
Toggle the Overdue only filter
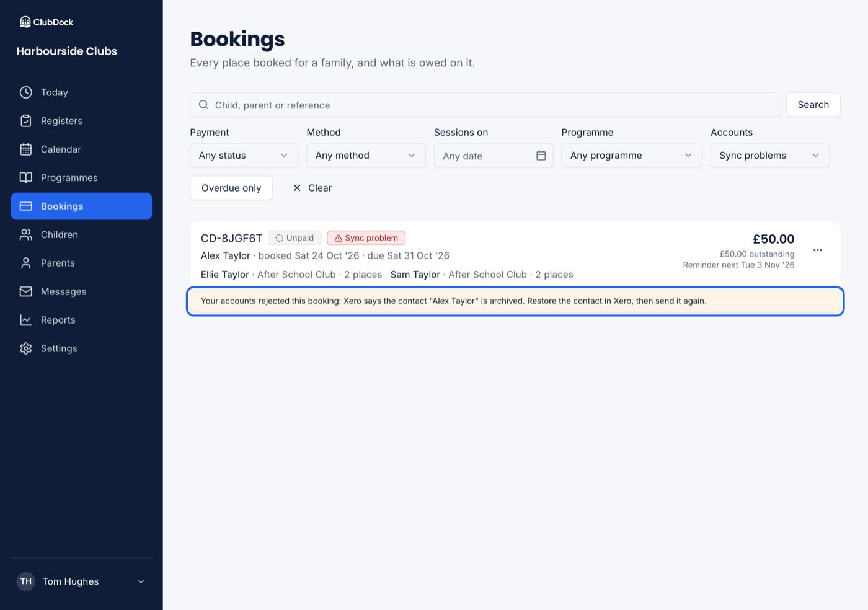(x=231, y=188)
